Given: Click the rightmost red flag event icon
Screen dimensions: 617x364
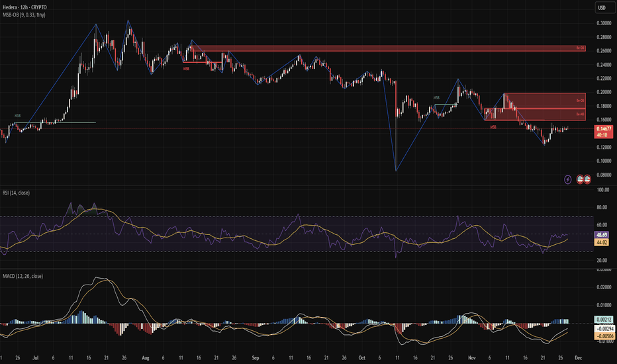Looking at the screenshot, I should click(587, 179).
